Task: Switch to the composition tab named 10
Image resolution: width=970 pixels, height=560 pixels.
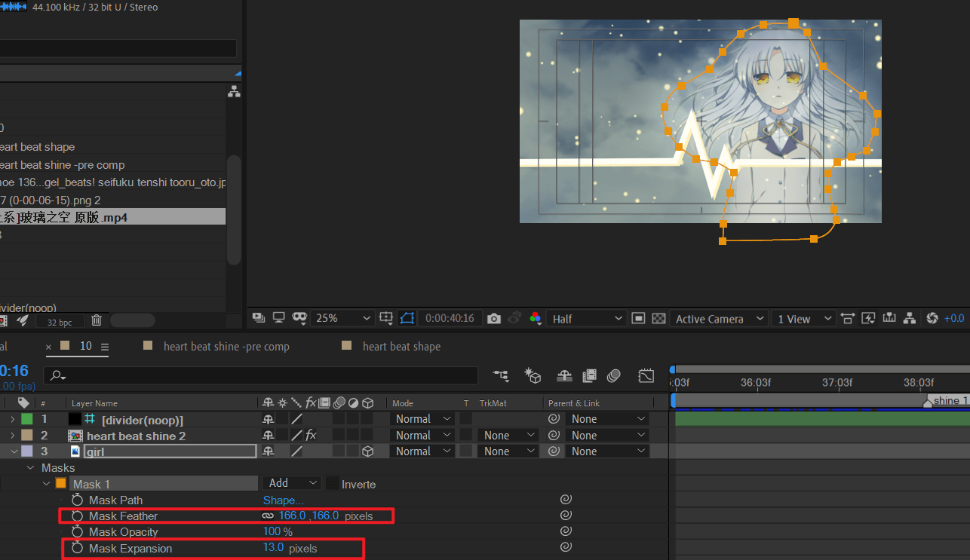Action: (x=85, y=347)
